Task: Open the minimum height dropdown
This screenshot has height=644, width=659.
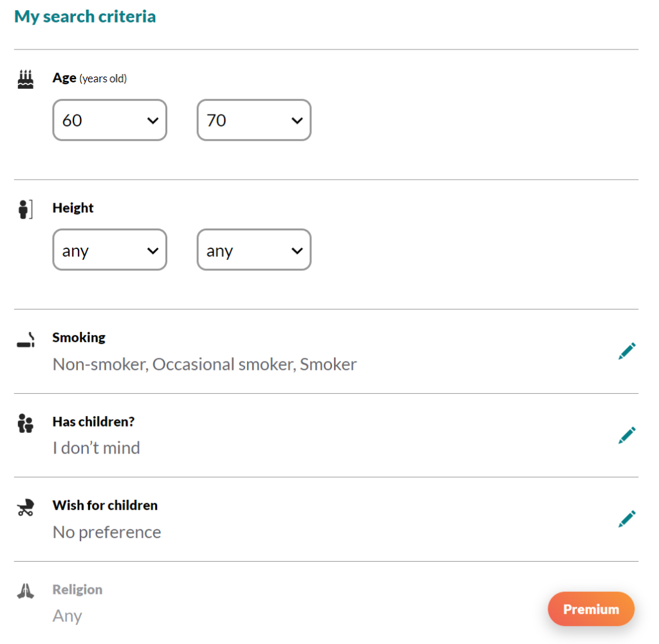Action: [x=109, y=250]
